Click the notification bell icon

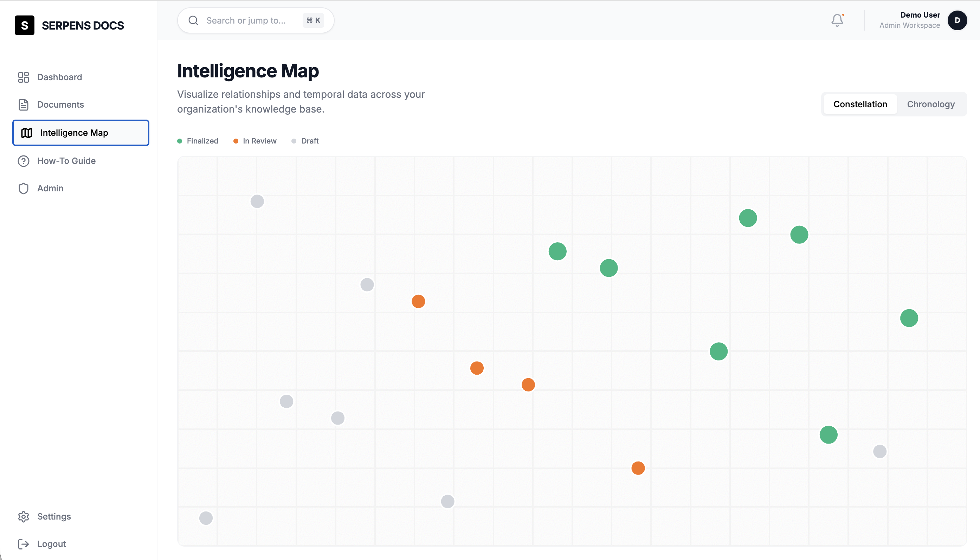tap(837, 20)
